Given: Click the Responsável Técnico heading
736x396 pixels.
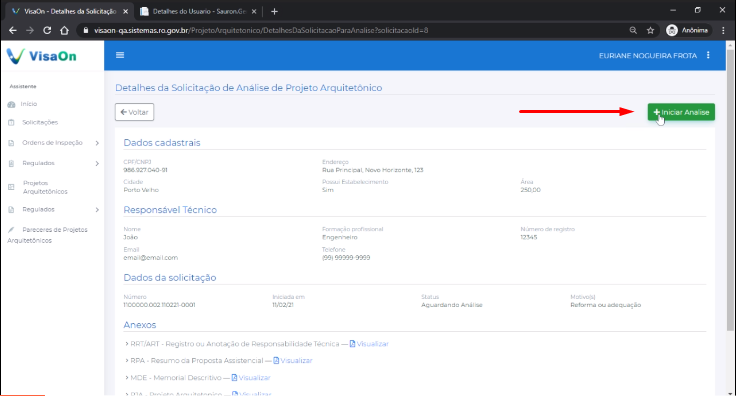Looking at the screenshot, I should pos(170,210).
